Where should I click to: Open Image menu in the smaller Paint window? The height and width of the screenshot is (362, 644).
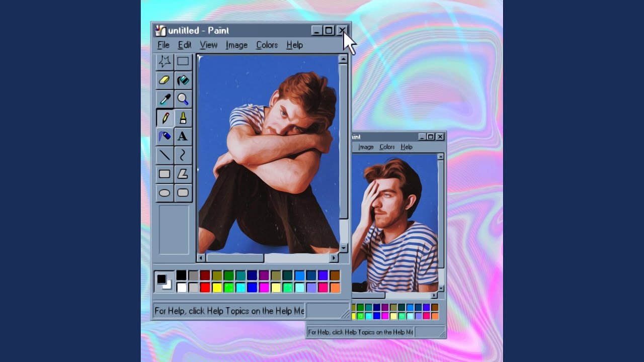[x=366, y=147]
